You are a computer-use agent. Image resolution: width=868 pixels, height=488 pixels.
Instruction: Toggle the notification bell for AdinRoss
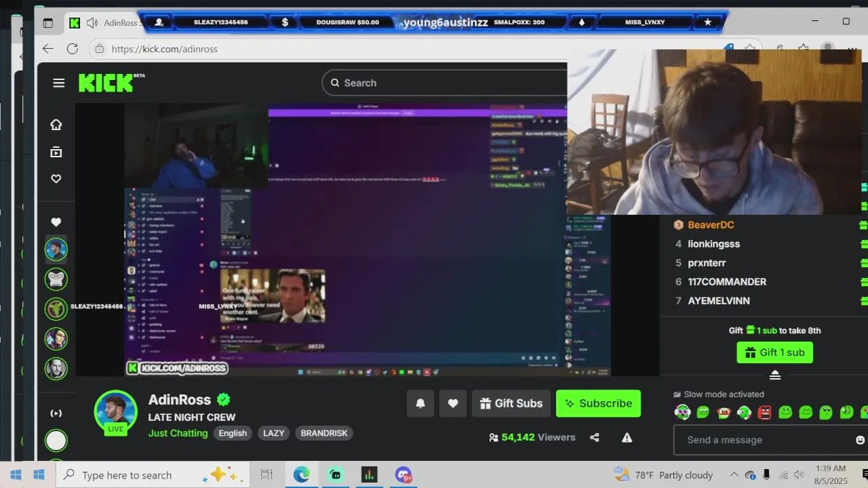coord(420,403)
